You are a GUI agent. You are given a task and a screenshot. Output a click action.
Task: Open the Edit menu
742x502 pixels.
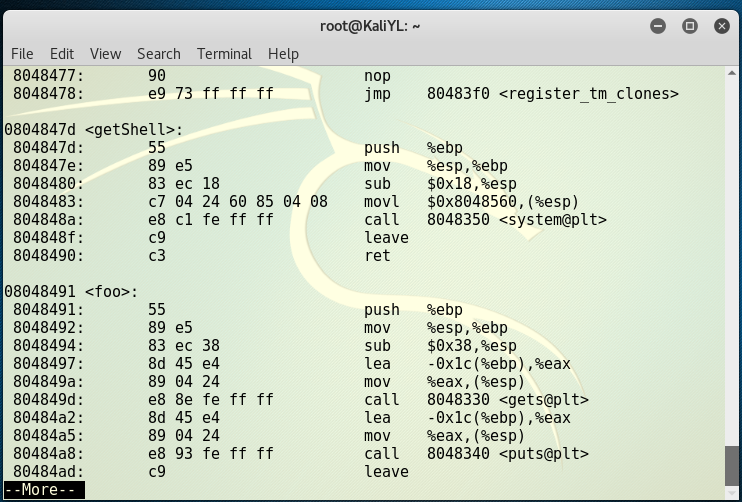(x=62, y=54)
